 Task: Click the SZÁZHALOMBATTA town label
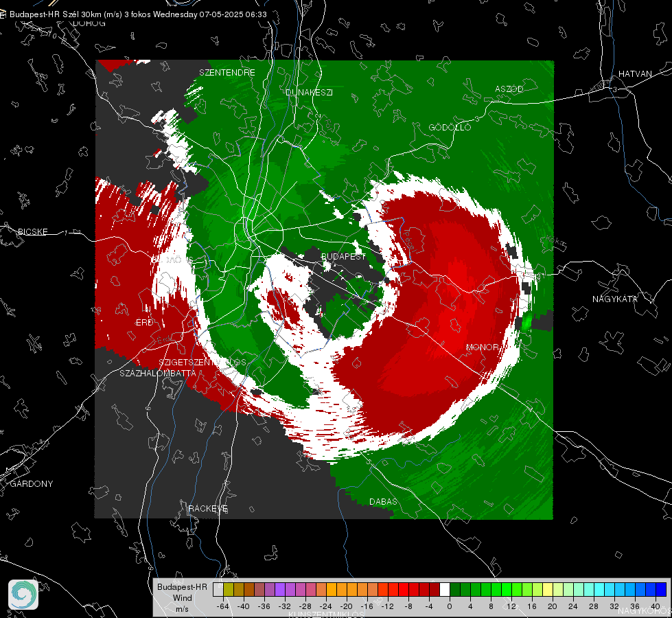158,373
